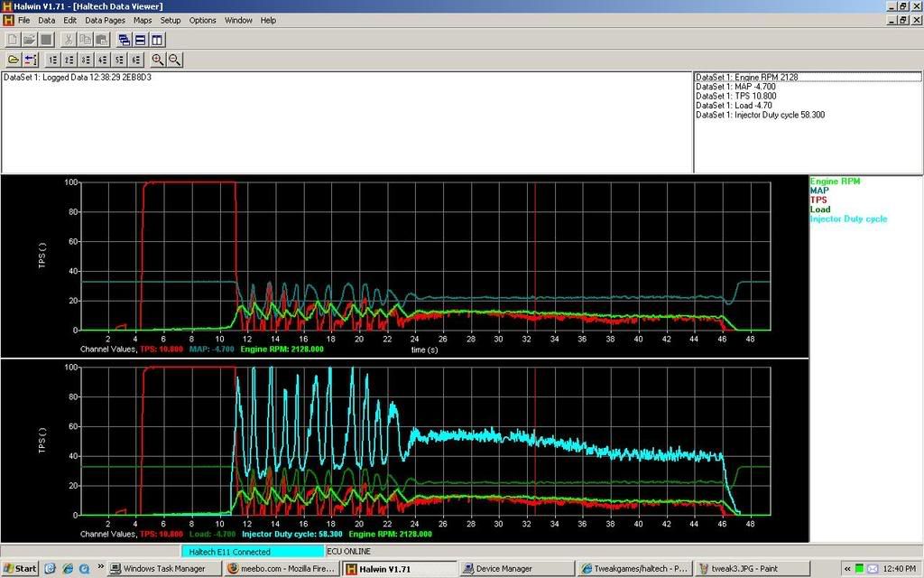Viewport: 924px width, 578px height.
Task: Click the Cascade windows toolbar icon
Action: coord(124,40)
